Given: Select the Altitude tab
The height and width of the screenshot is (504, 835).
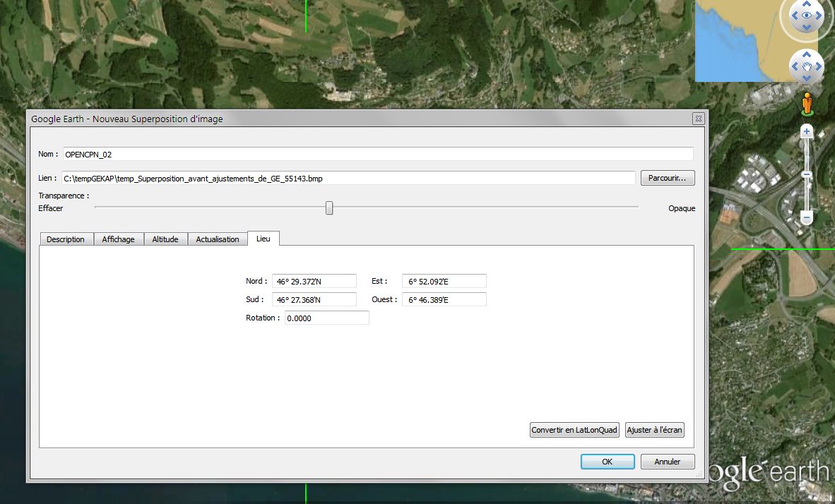Looking at the screenshot, I should 165,239.
